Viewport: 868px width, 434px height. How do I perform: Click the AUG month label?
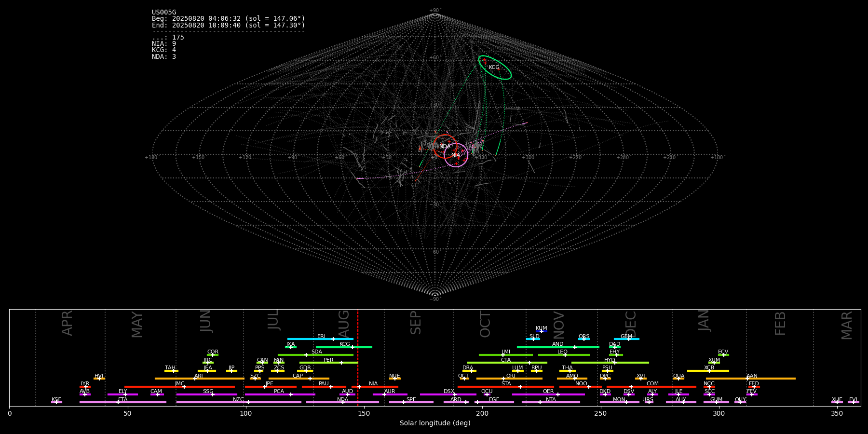[344, 323]
